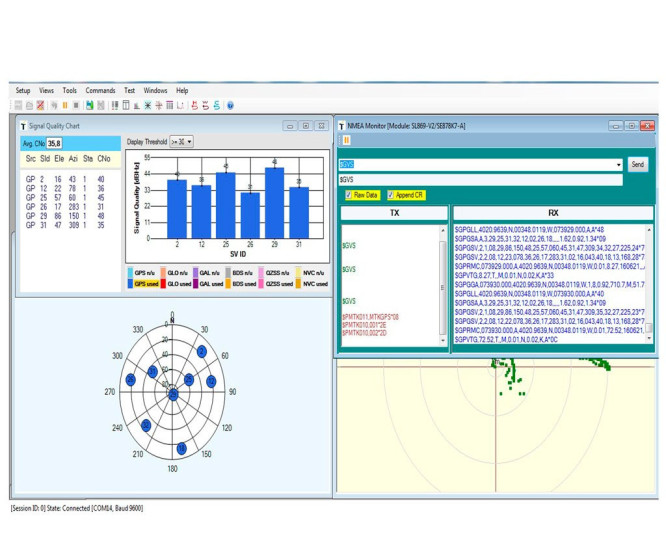Image resolution: width=666 pixels, height=538 pixels.
Task: Click the star-shaped satellite icon in toolbar
Action: click(x=147, y=105)
